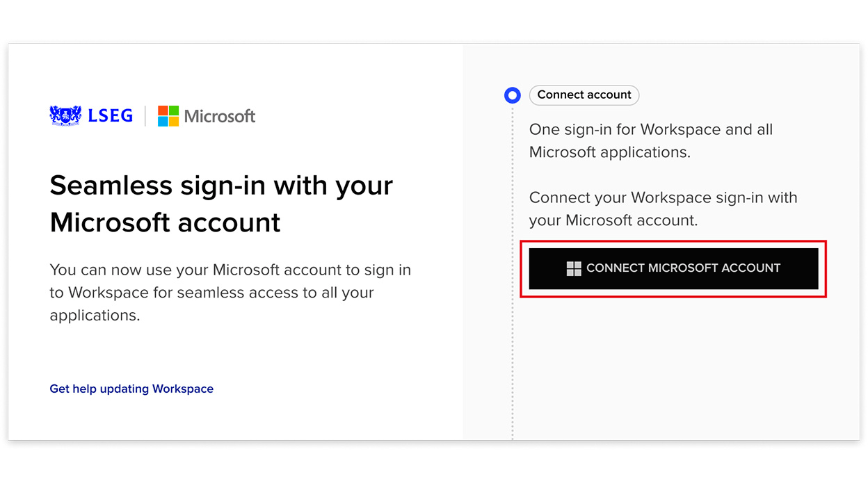This screenshot has height=488, width=868.
Task: Click the grey Microsoft wordmark
Action: pos(220,116)
